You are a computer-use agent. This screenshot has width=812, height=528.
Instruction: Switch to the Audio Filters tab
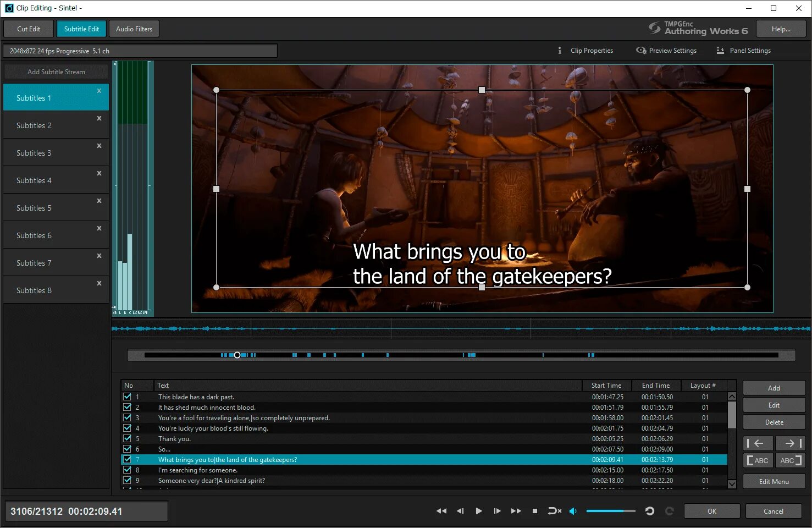pos(134,29)
